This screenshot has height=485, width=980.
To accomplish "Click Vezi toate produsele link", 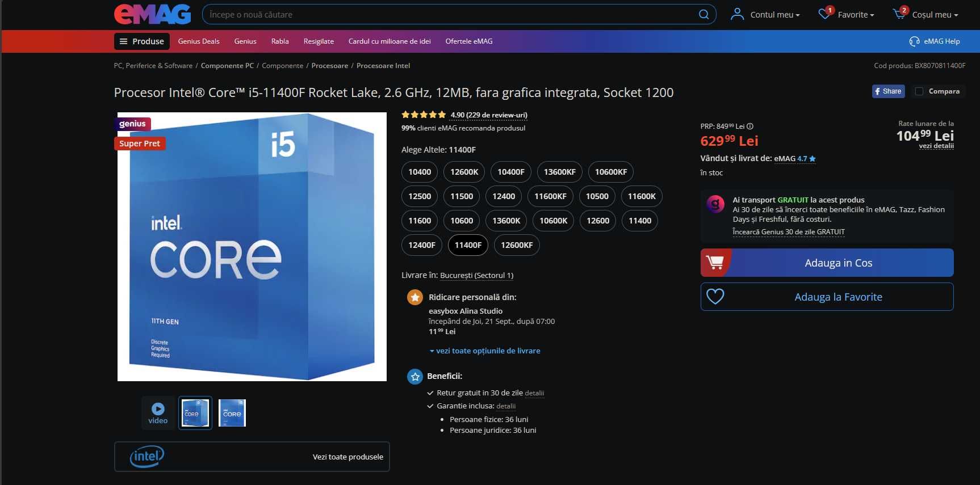I will coord(348,457).
